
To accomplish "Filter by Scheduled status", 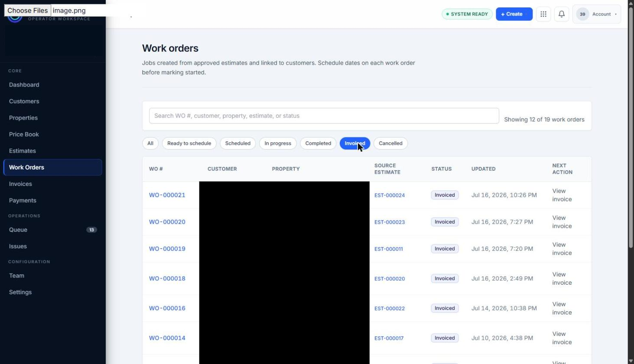I will (x=237, y=143).
